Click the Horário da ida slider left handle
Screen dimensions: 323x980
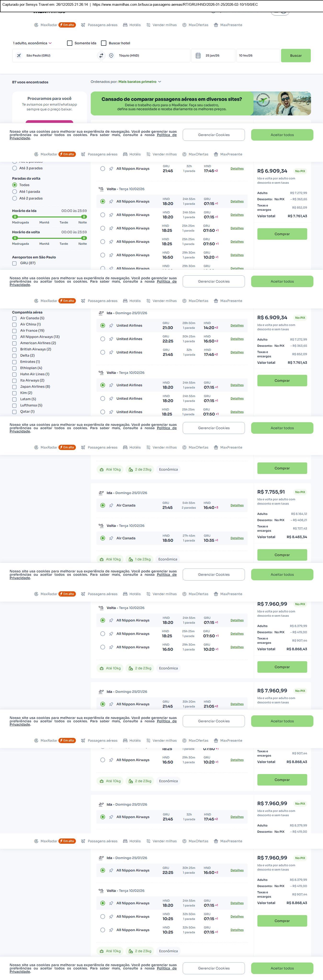coord(15,217)
